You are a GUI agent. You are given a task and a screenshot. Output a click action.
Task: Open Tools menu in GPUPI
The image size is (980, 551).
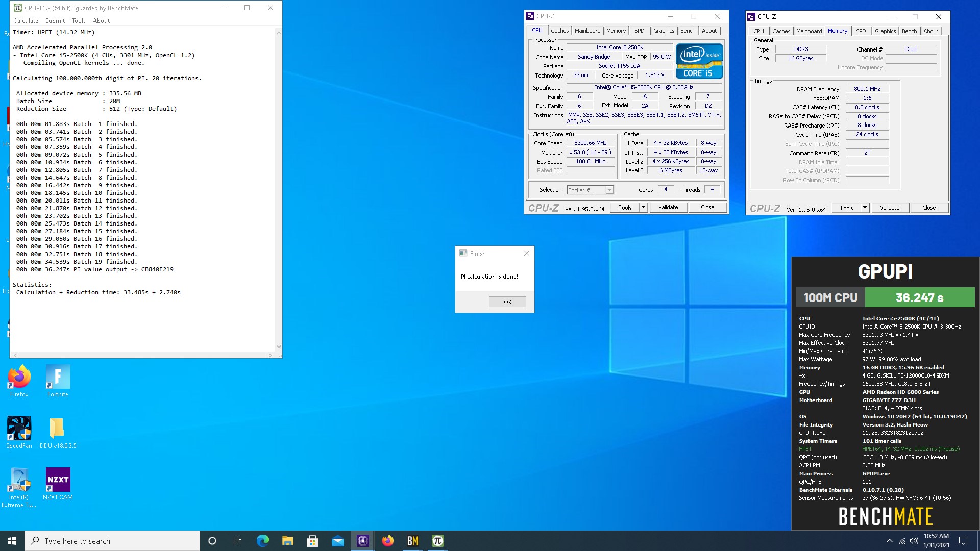(x=79, y=21)
